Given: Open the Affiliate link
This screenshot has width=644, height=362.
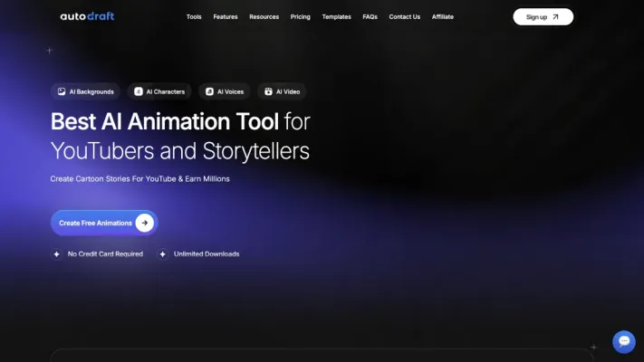Looking at the screenshot, I should coord(443,17).
